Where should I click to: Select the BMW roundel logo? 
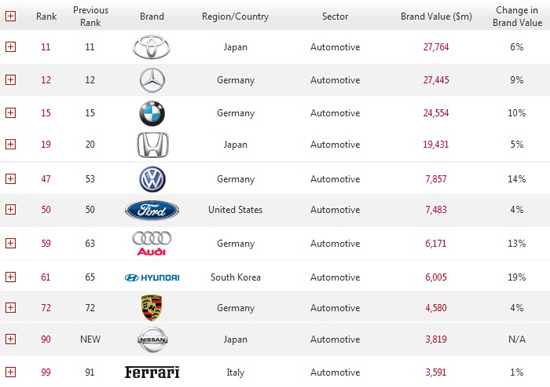[x=152, y=113]
